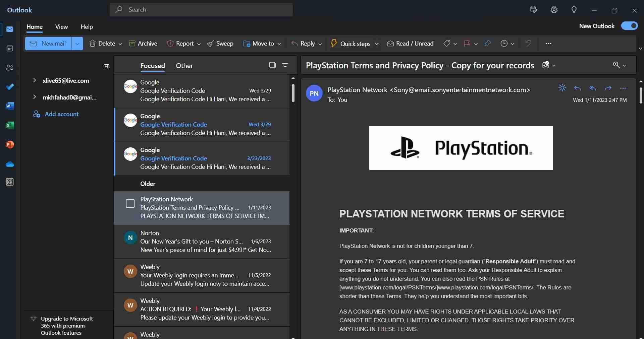Switch reading pane to light mode sun icon
644x339 pixels.
(562, 88)
